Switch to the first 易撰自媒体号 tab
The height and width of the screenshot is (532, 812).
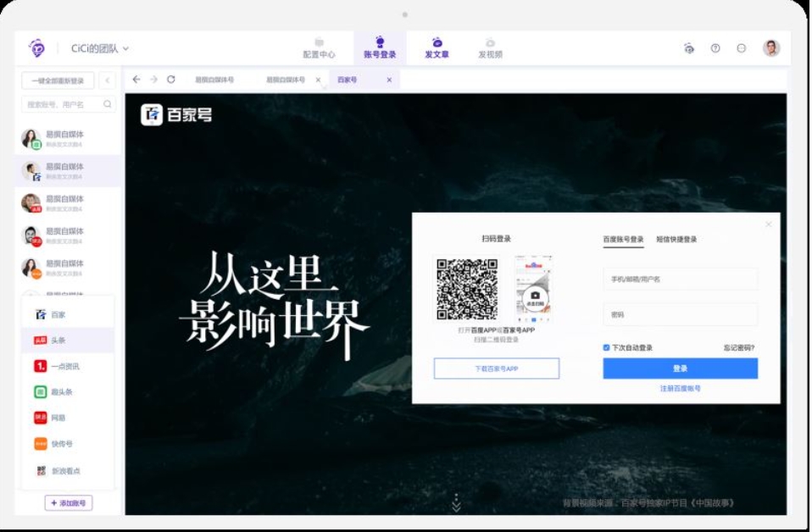[x=214, y=80]
